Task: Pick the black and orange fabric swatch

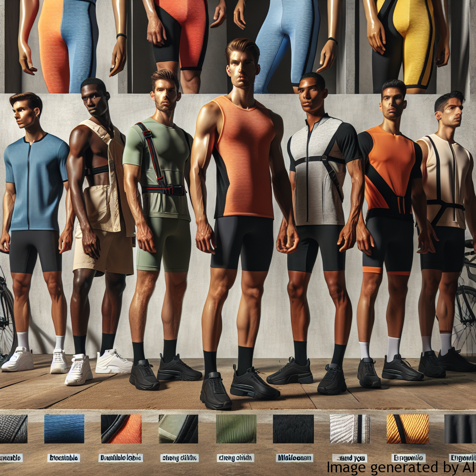Action: pyautogui.click(x=121, y=429)
